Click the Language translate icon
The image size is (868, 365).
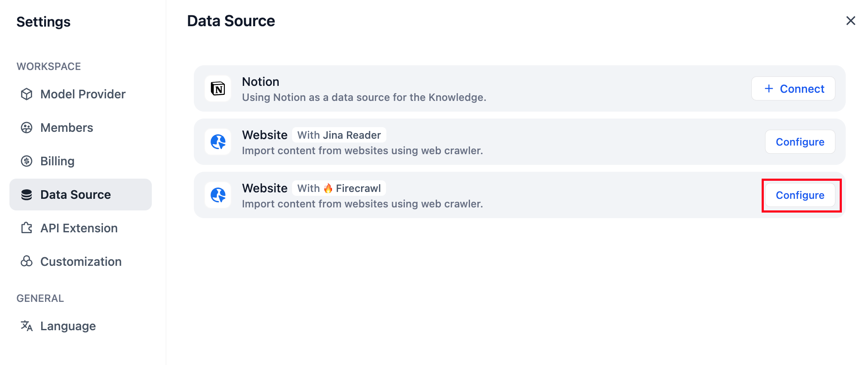[27, 326]
